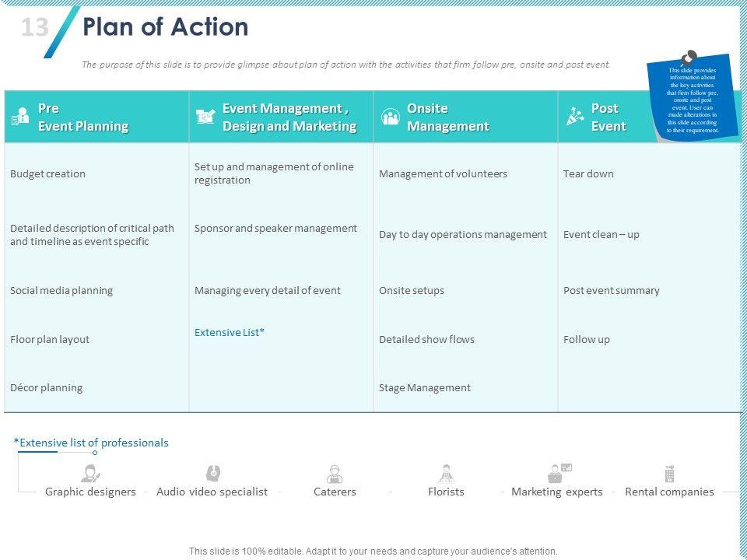This screenshot has width=747, height=560.
Task: Click the Caterers icon
Action: pyautogui.click(x=335, y=474)
